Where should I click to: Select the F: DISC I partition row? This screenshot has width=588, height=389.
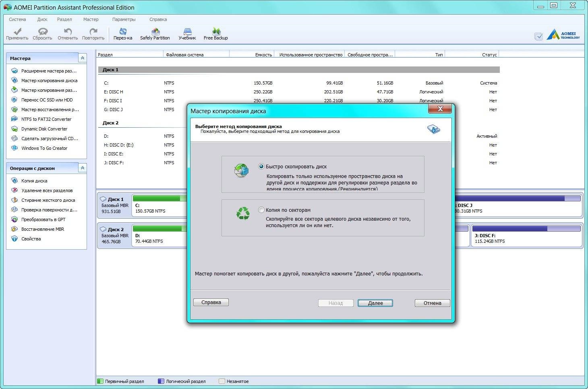pos(299,101)
